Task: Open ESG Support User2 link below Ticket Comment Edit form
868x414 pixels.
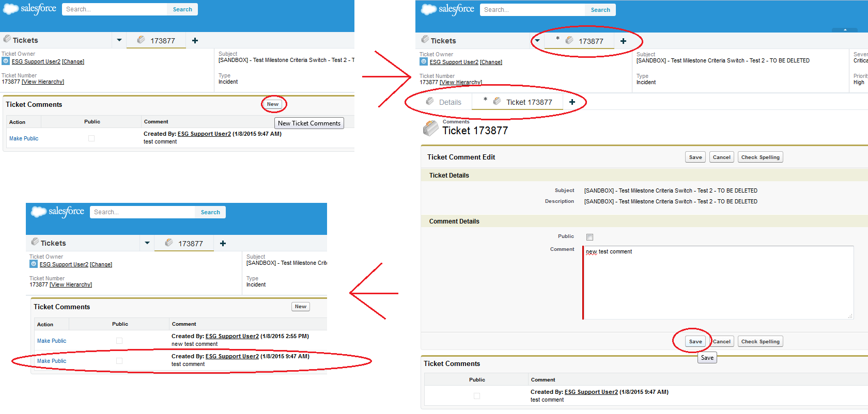Action: (x=591, y=392)
